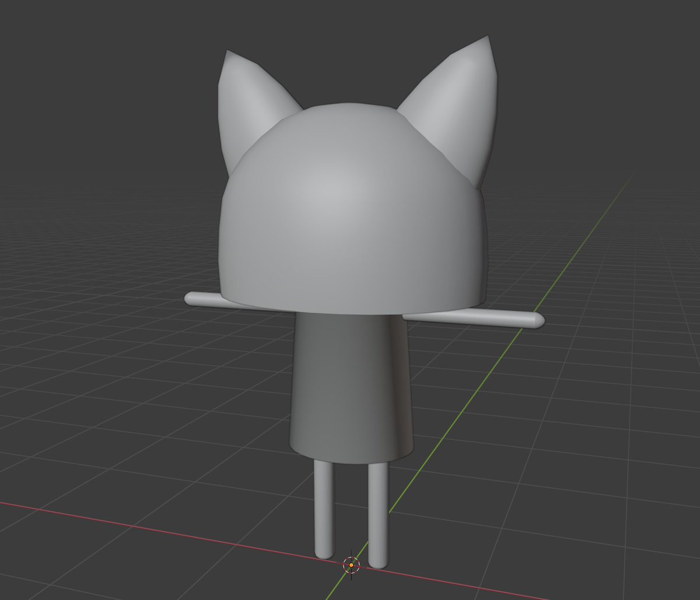Select the character's dome-shaped head mesh
This screenshot has height=600, width=700.
click(x=353, y=210)
